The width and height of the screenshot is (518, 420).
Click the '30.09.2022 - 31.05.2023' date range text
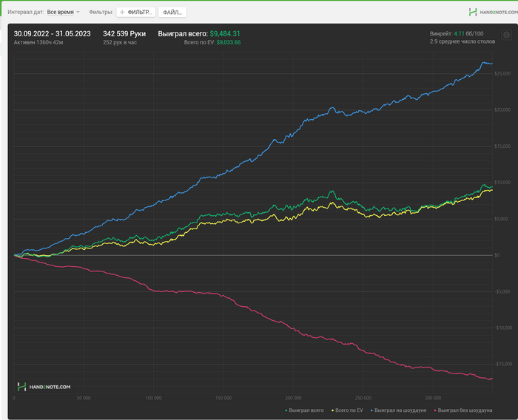[53, 34]
